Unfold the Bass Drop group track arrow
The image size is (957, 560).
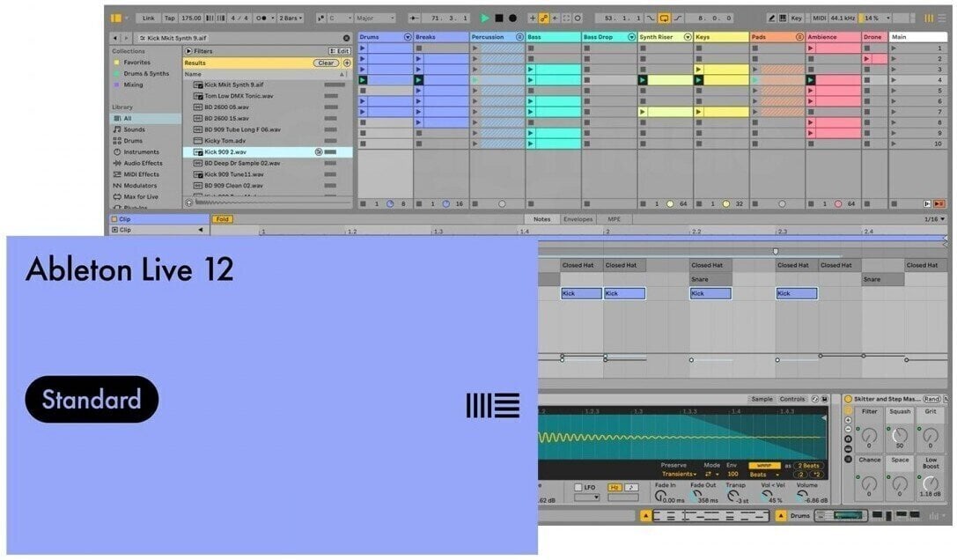632,37
